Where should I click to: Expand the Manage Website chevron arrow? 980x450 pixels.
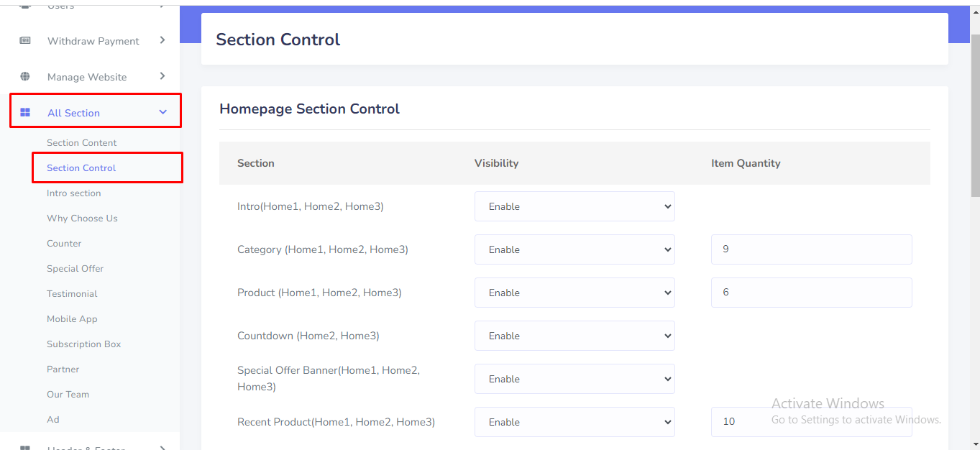coord(162,76)
